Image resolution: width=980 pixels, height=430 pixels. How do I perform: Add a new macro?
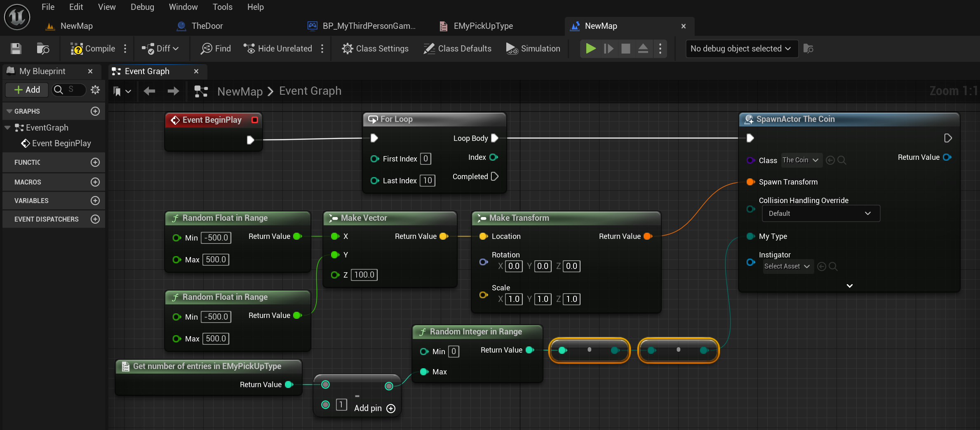tap(95, 182)
